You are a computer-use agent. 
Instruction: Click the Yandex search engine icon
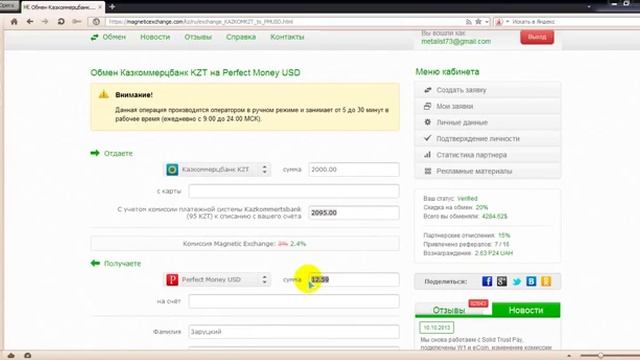click(x=499, y=22)
